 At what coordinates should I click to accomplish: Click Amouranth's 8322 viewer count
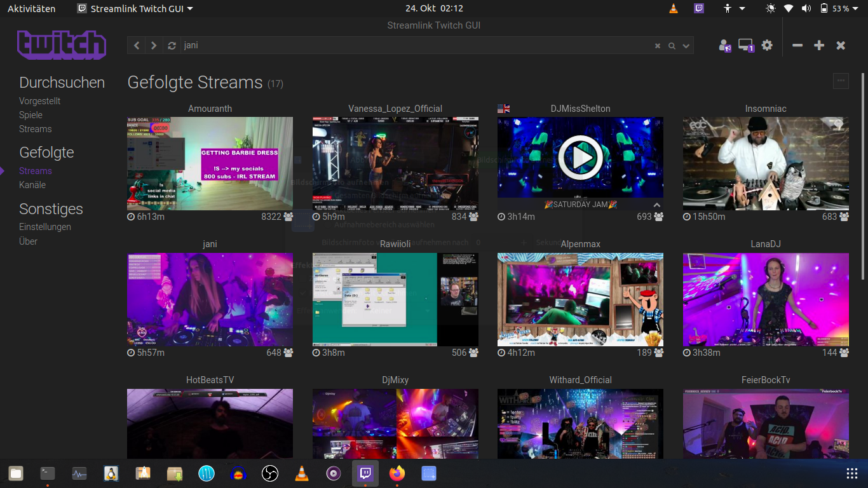point(271,217)
